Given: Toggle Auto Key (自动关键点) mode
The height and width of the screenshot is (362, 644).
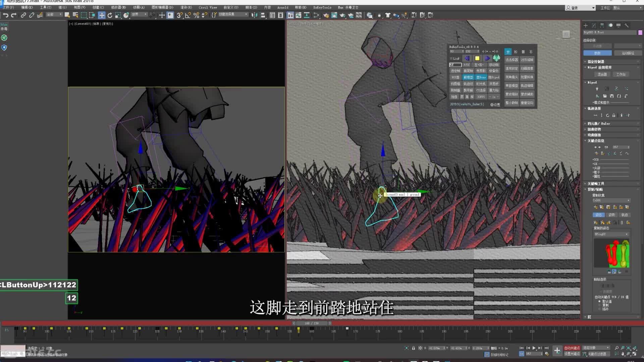Looking at the screenshot, I should [x=572, y=348].
